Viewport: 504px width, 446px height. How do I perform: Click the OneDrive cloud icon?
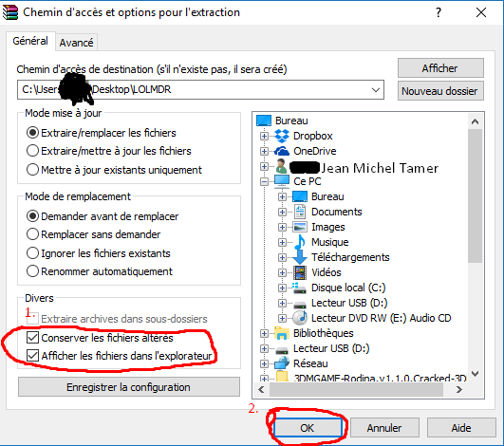tap(282, 151)
